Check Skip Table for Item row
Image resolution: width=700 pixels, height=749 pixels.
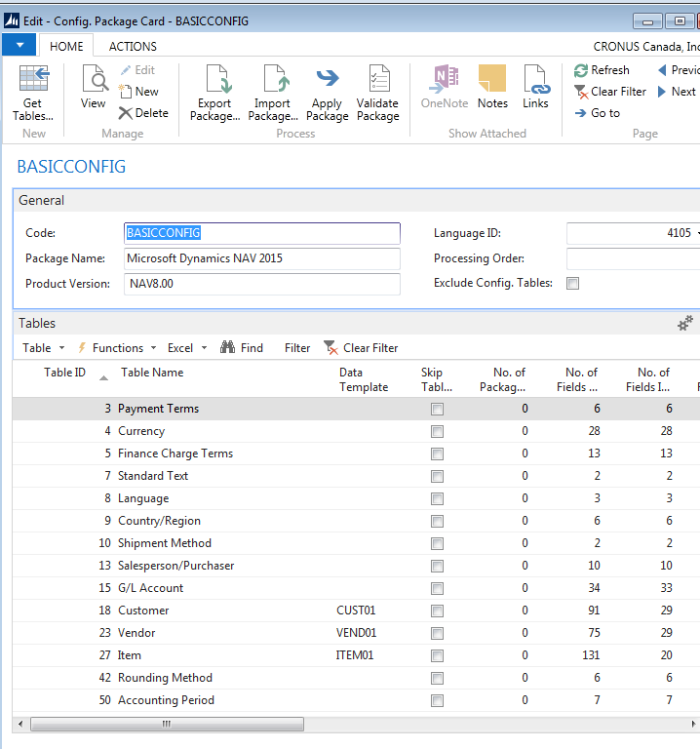[437, 655]
